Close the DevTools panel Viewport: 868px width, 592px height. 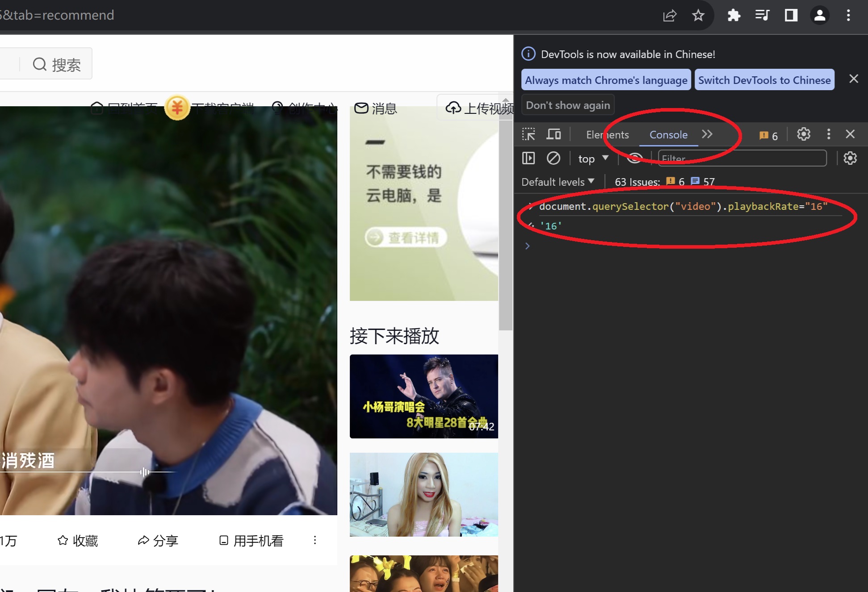point(850,134)
